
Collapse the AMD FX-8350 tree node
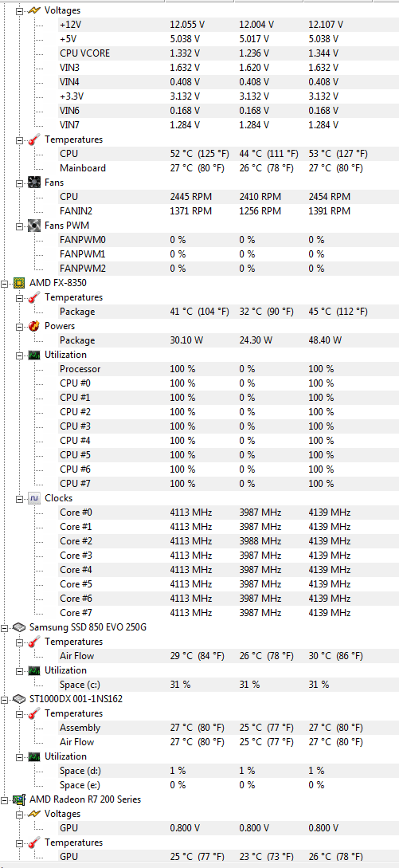[x=5, y=283]
